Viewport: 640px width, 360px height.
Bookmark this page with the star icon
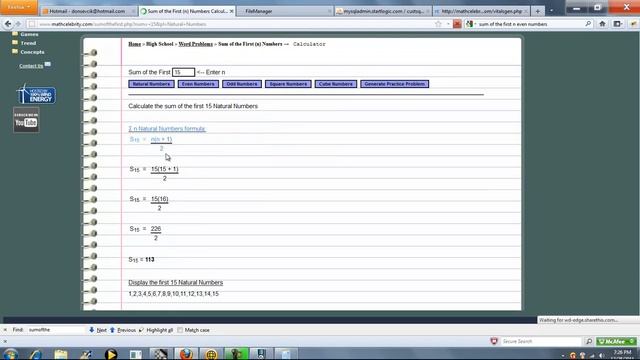click(438, 24)
